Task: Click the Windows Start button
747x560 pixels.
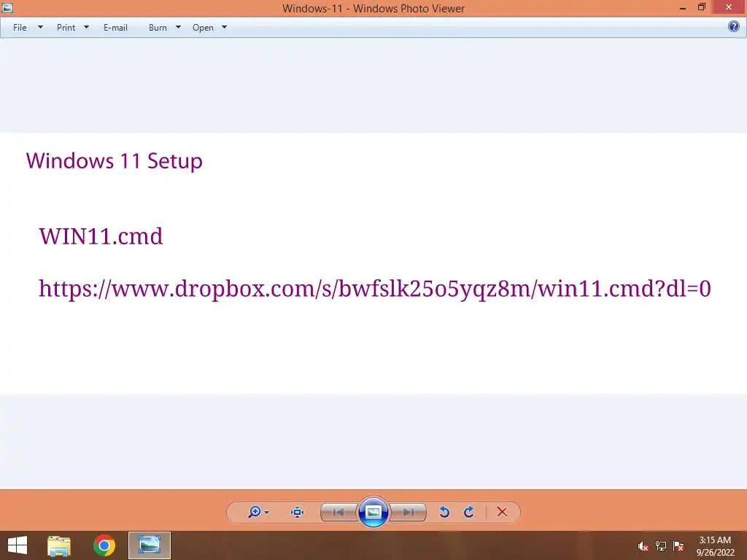Action: [18, 545]
